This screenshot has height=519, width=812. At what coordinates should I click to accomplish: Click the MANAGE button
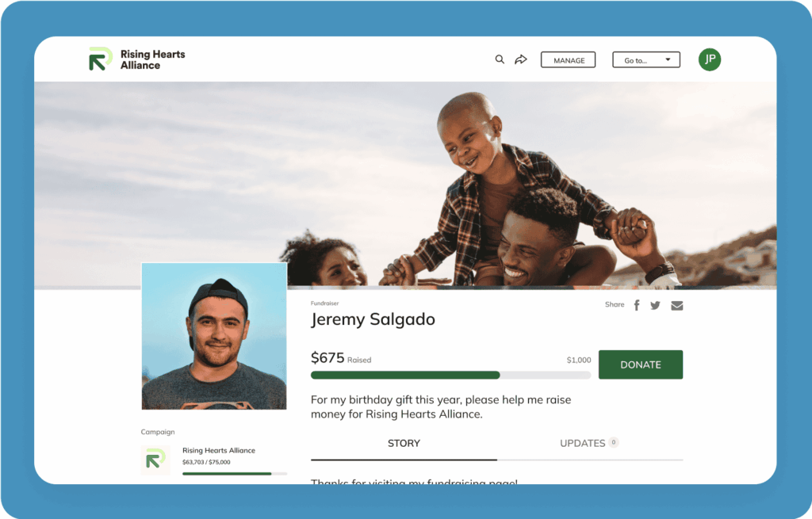click(568, 60)
